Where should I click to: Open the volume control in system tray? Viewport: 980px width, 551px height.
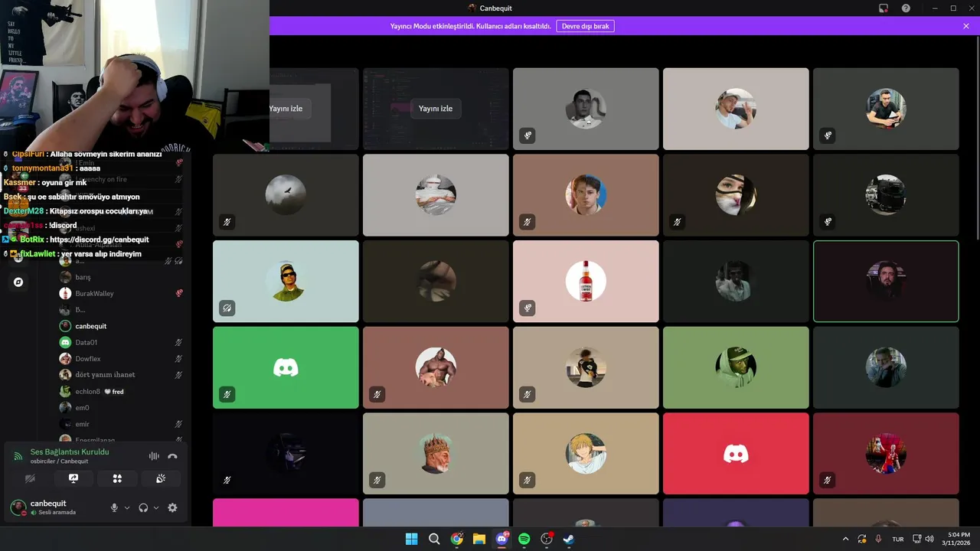(x=929, y=539)
